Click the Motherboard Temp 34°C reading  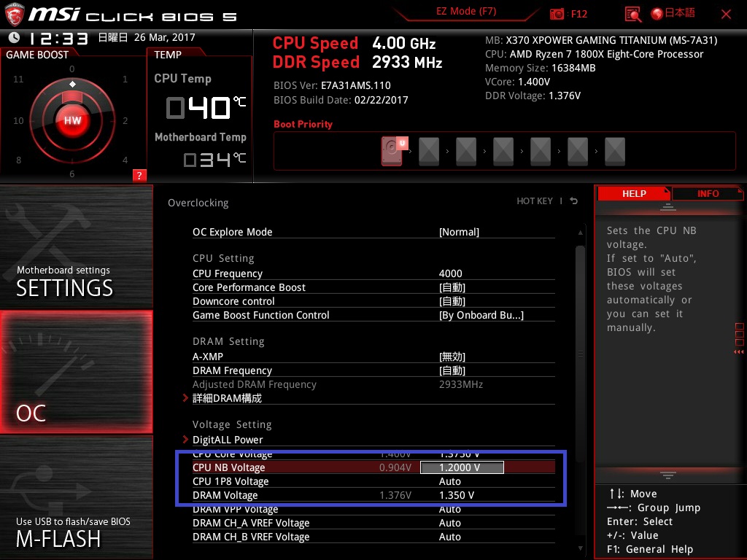pos(215,160)
